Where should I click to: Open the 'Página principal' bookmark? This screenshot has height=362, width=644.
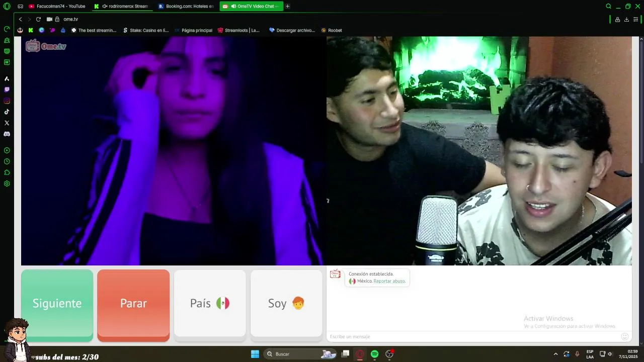pos(193,30)
